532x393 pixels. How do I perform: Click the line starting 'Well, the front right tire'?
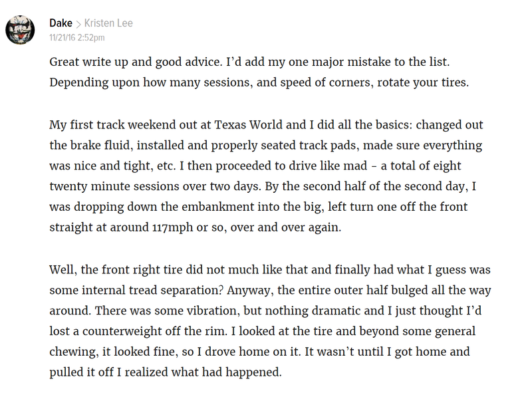point(270,270)
